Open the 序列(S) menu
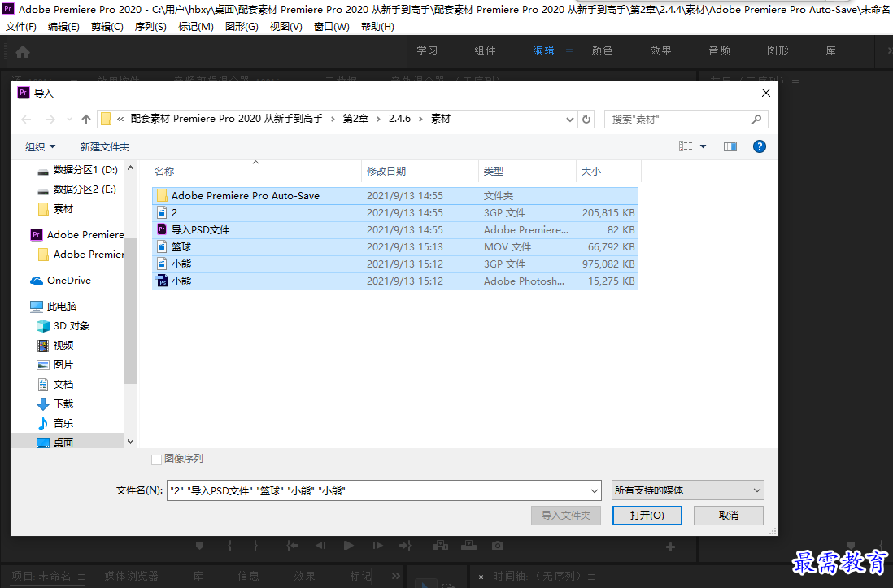Screen dimensions: 893x588 pos(150,27)
